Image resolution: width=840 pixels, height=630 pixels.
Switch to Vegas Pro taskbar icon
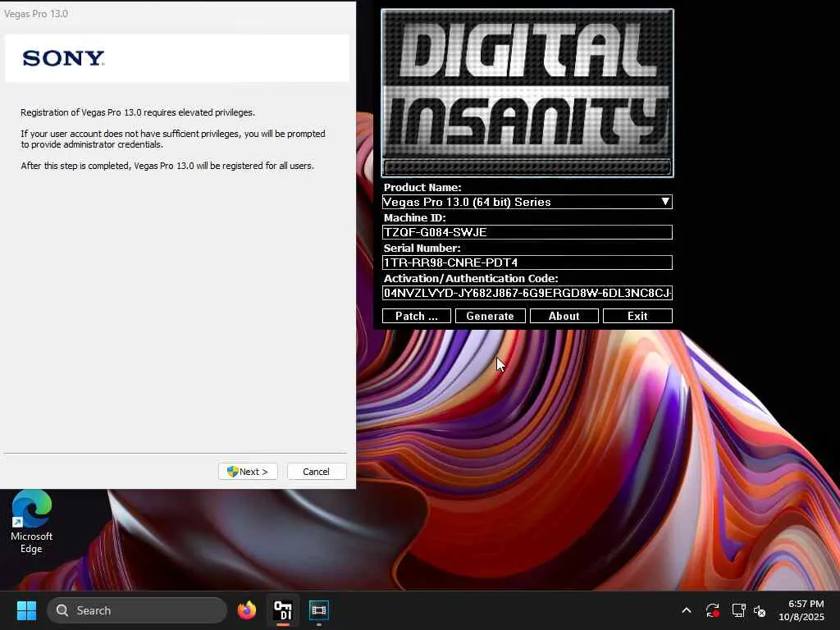[x=319, y=610]
